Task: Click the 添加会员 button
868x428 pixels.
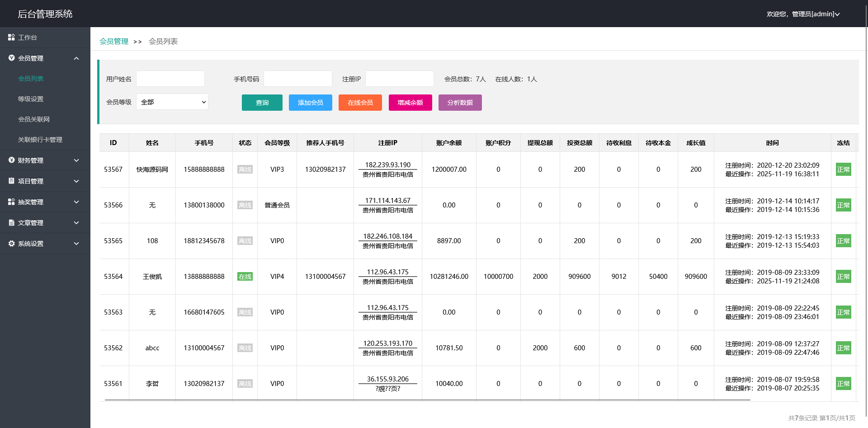Action: click(x=310, y=103)
